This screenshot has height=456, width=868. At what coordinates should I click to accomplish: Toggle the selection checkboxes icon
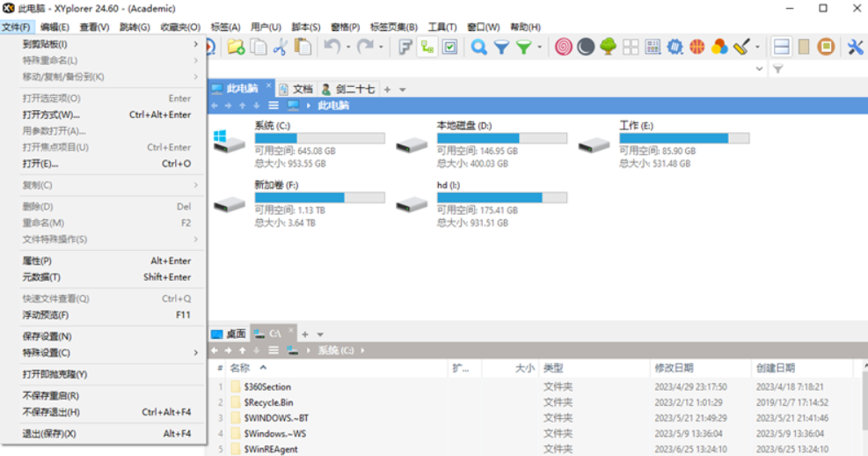click(x=450, y=47)
